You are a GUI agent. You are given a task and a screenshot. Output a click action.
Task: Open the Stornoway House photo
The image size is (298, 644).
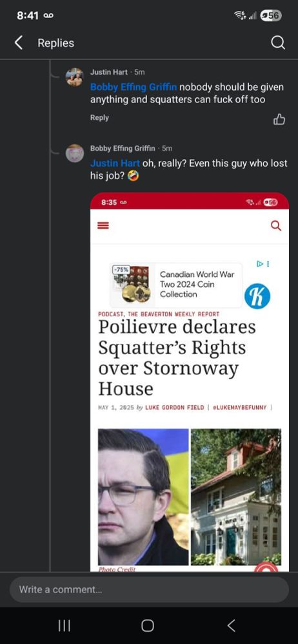click(x=236, y=497)
